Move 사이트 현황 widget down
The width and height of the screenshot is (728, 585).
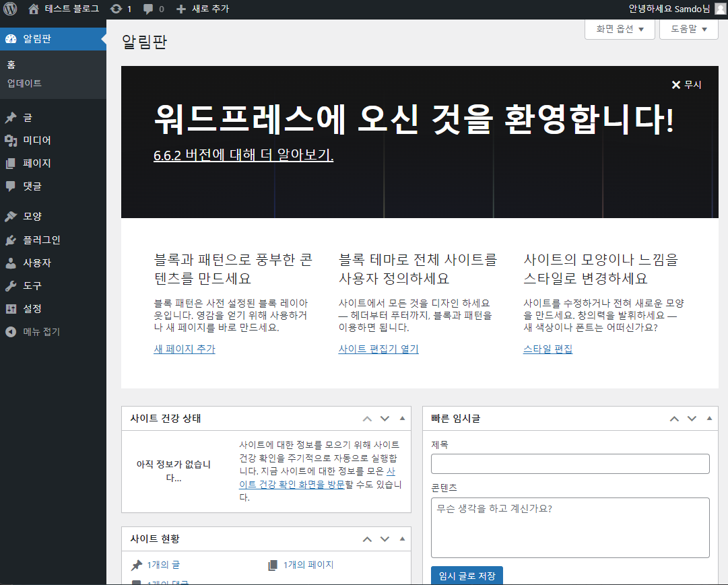[x=385, y=539]
